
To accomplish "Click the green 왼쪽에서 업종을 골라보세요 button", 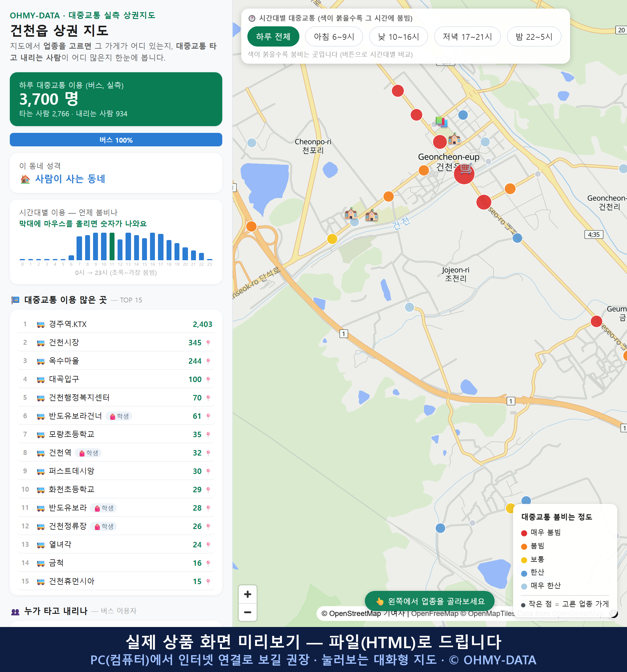I will point(429,601).
